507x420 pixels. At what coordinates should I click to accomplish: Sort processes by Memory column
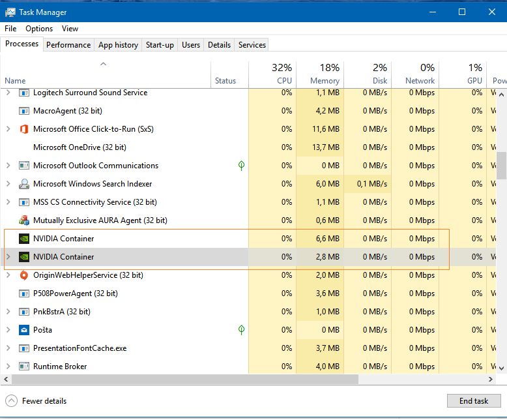(x=320, y=74)
